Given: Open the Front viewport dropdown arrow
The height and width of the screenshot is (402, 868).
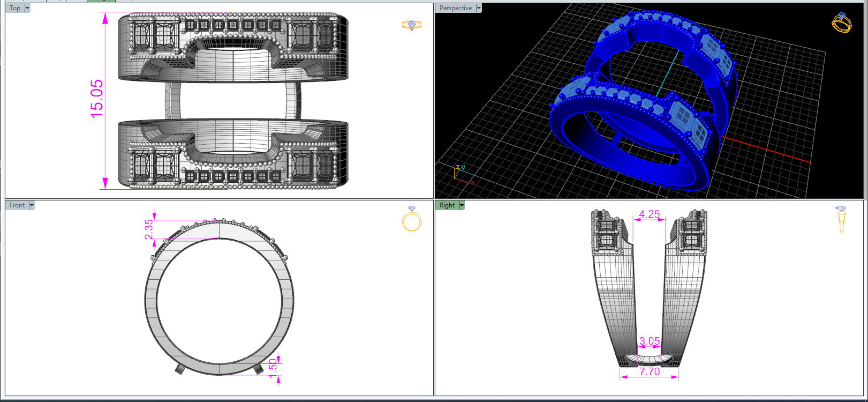Looking at the screenshot, I should click(x=32, y=205).
